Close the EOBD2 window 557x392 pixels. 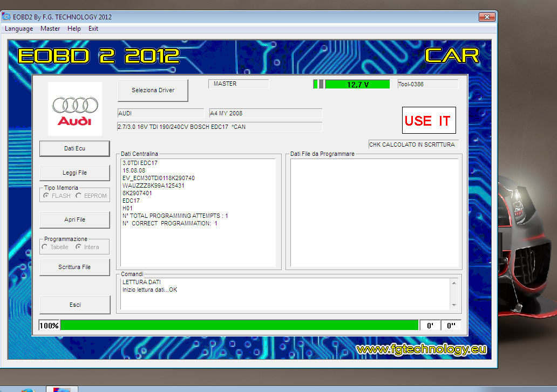(x=487, y=17)
